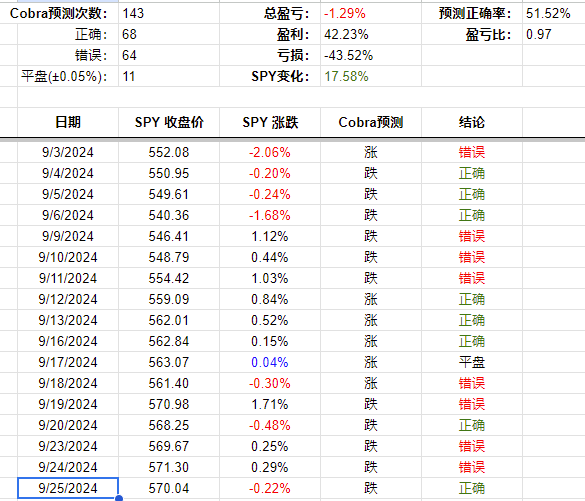
Task: Select the SPY 涨跌 header cell
Action: pyautogui.click(x=270, y=122)
